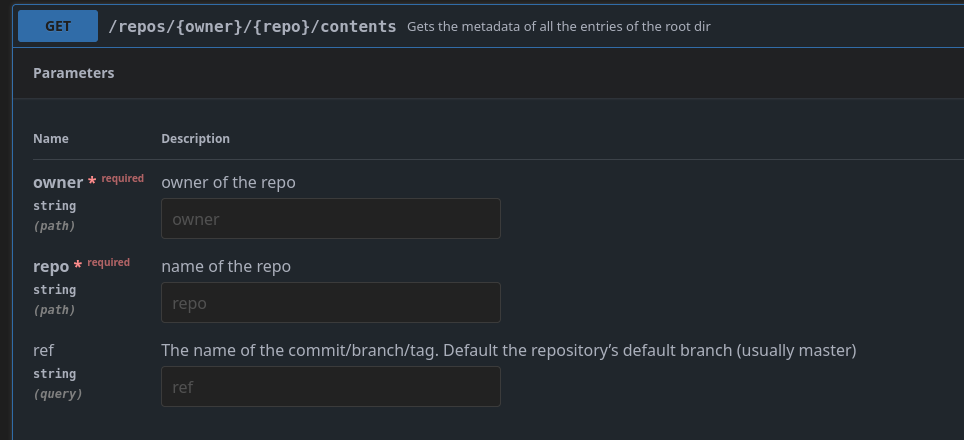Click the commit/branch/tag description for ref
Viewport: 964px width, 440px height.
508,350
